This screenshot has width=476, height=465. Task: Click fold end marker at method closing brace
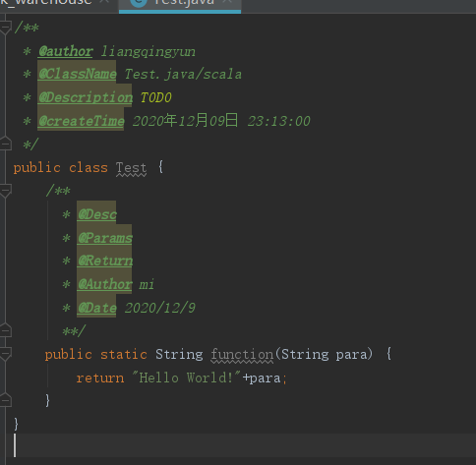[x=6, y=400]
